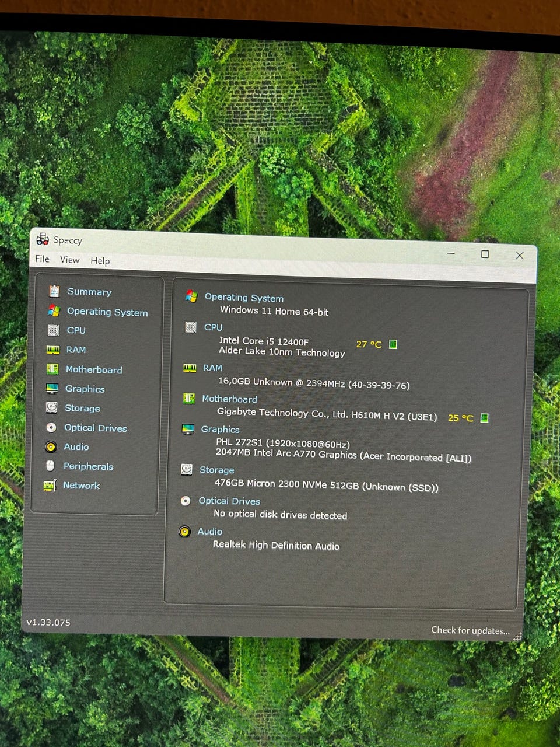Minimize the Speccy window
The width and height of the screenshot is (560, 747).
(451, 253)
